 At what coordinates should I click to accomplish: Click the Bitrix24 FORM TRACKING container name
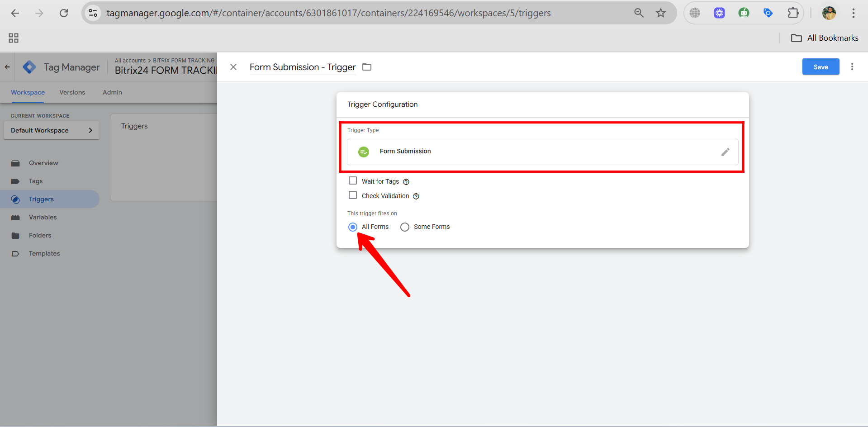tap(166, 70)
